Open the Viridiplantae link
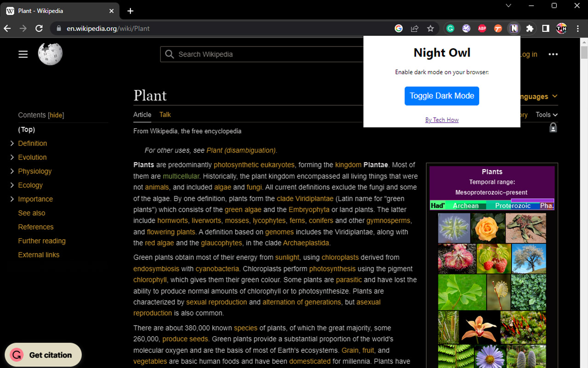This screenshot has width=588, height=368. [314, 199]
